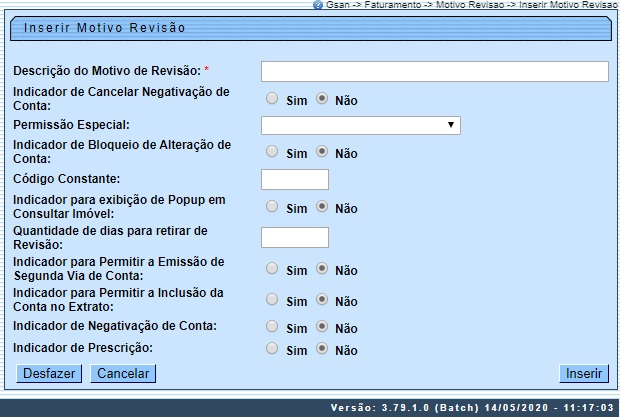Image resolution: width=620 pixels, height=418 pixels.
Task: Click the Permissão Especial label
Action: (x=72, y=125)
